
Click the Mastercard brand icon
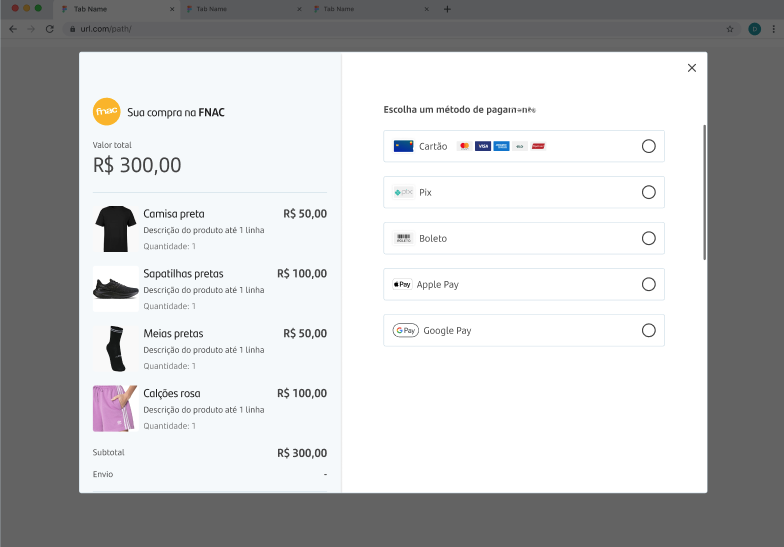click(x=464, y=146)
